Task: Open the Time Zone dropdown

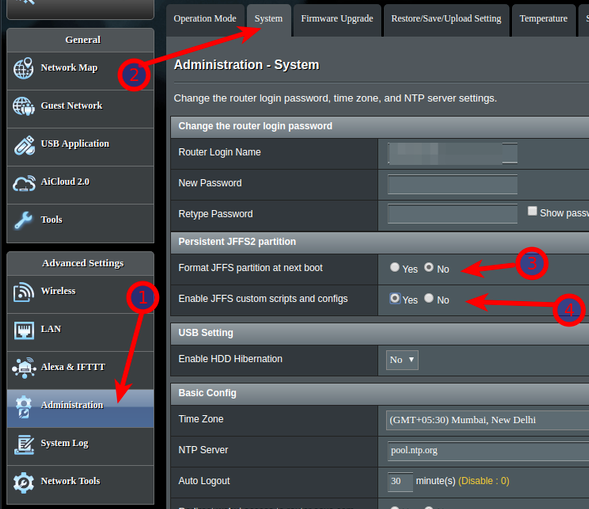Action: (x=487, y=420)
